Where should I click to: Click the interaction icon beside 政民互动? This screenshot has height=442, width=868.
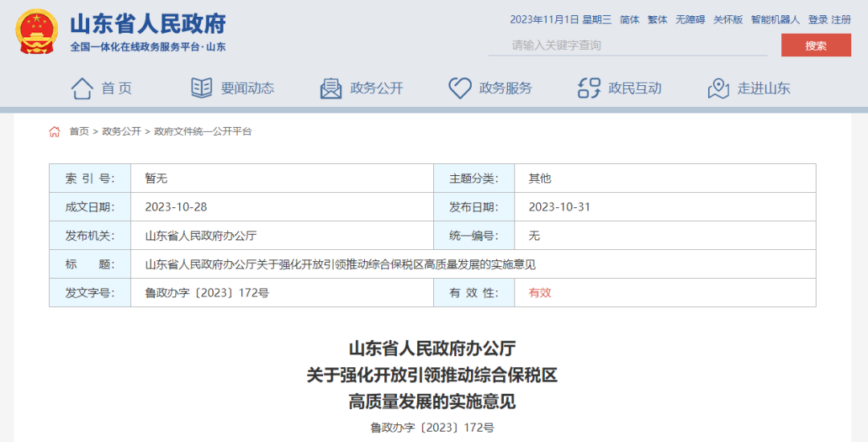pos(589,88)
